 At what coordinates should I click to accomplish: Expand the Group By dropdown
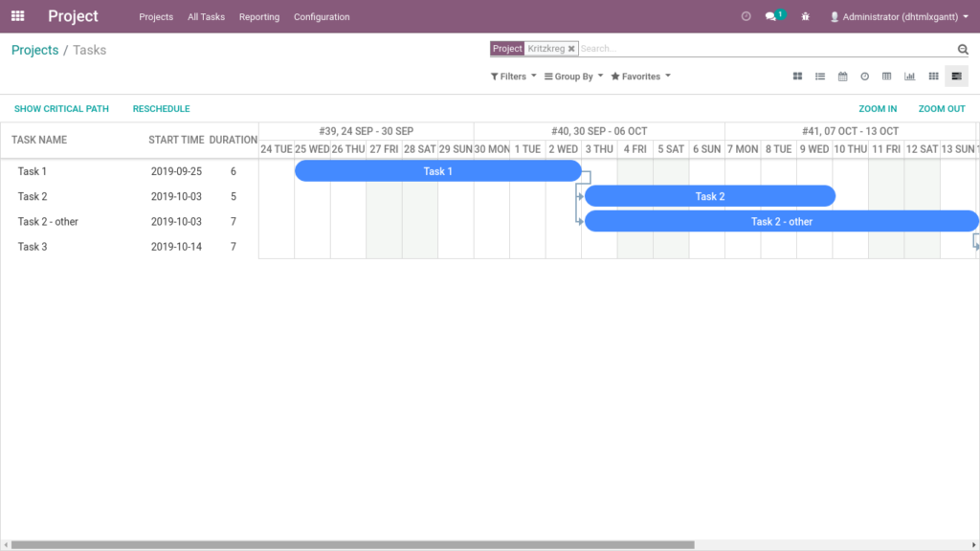click(572, 76)
